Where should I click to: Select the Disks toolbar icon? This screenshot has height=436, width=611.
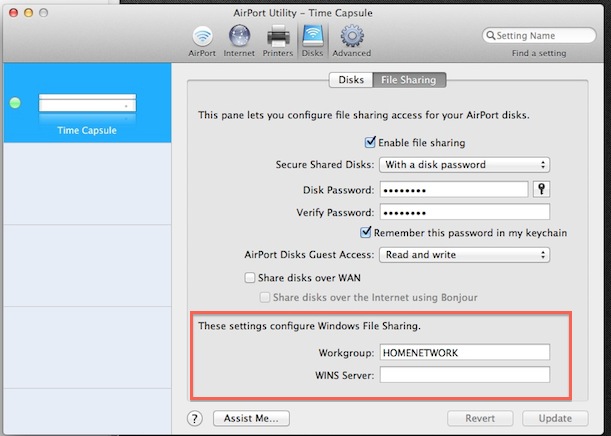[312, 41]
